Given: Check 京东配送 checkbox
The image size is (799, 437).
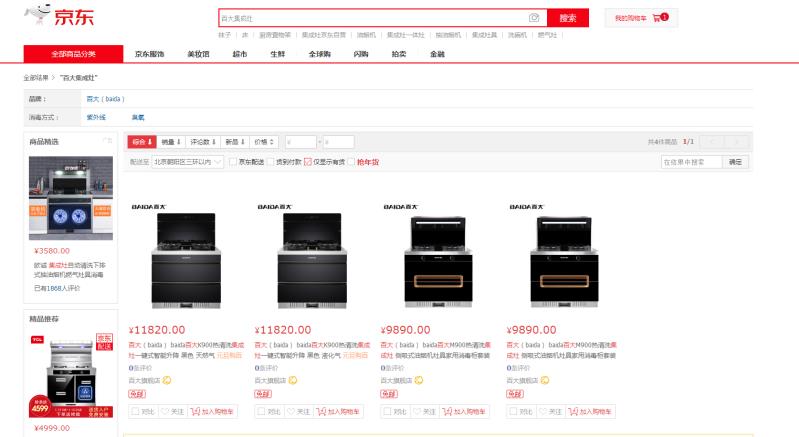Looking at the screenshot, I should coord(233,162).
